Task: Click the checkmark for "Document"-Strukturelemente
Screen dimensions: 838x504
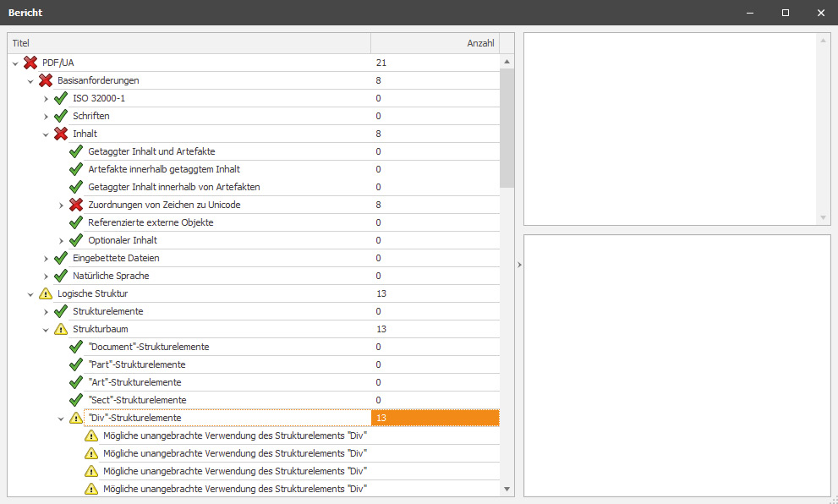Action: (x=76, y=347)
